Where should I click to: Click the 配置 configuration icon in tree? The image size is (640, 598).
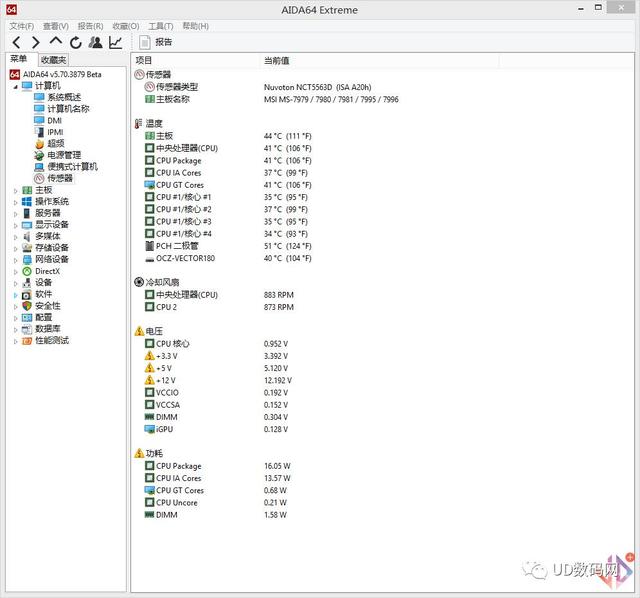[x=27, y=317]
